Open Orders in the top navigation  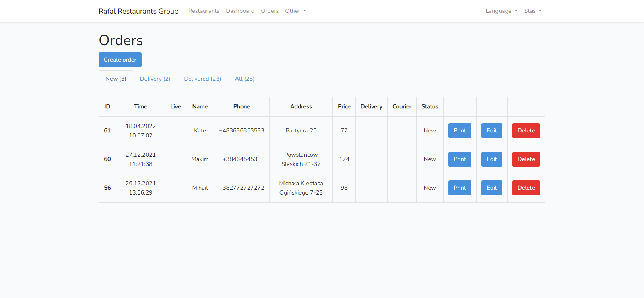coord(270,11)
